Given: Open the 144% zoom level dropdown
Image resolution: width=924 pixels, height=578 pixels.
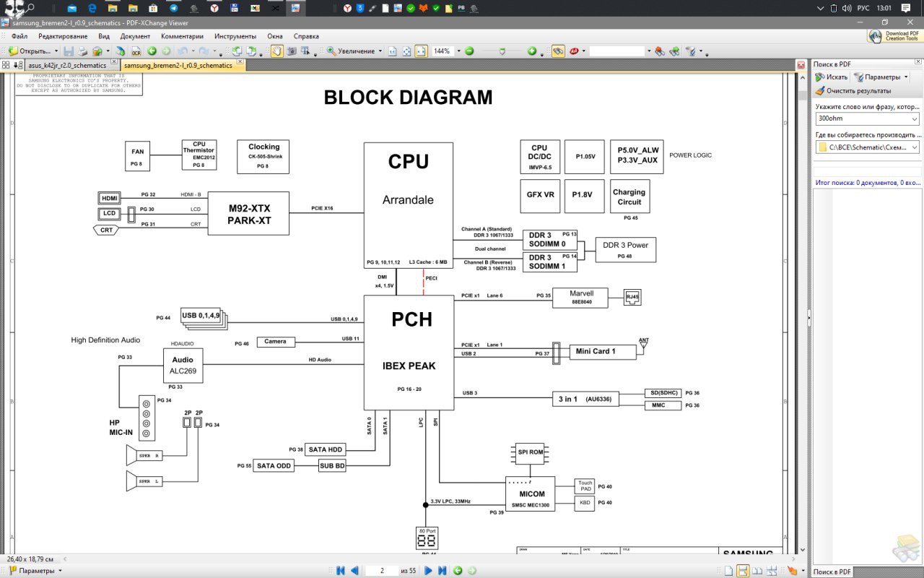Looking at the screenshot, I should tap(458, 51).
